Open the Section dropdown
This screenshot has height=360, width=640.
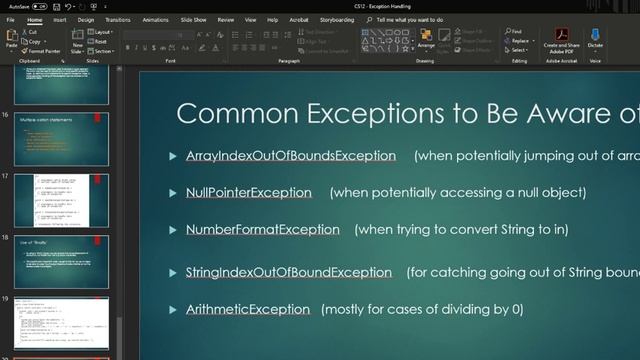tap(101, 51)
